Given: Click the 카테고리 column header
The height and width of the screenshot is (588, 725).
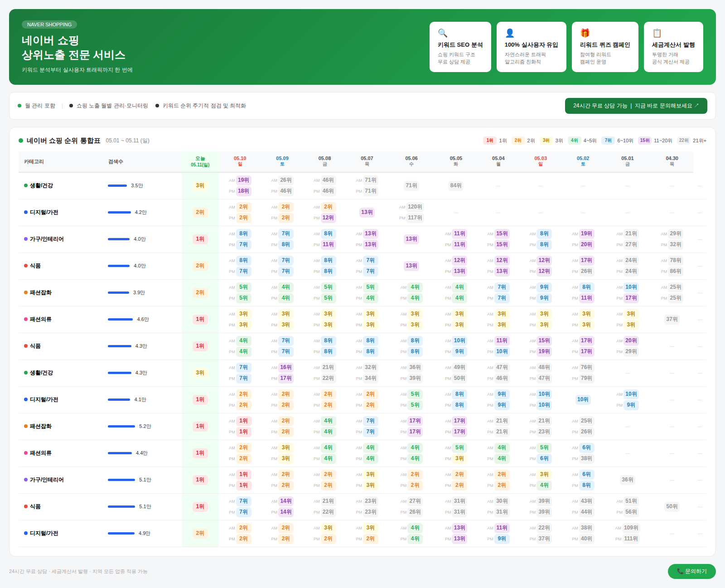Looking at the screenshot, I should point(34,162).
